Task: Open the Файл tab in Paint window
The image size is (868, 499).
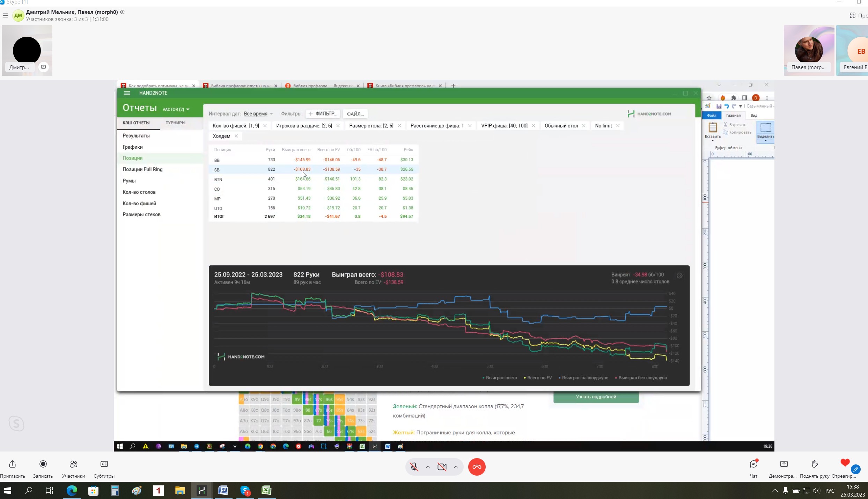Action: tap(712, 116)
